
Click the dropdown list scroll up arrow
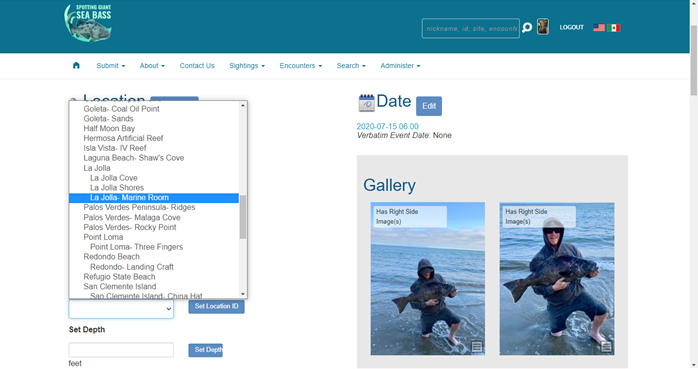click(243, 105)
